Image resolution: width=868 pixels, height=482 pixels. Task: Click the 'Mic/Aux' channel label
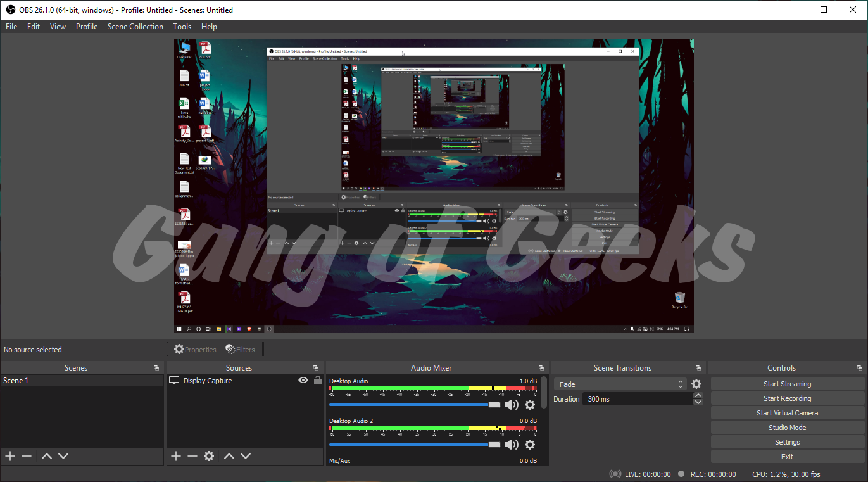pos(340,461)
